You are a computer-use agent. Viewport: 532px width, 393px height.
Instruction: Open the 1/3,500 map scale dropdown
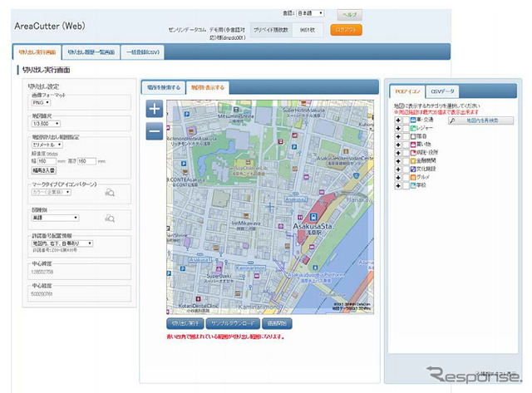click(46, 124)
